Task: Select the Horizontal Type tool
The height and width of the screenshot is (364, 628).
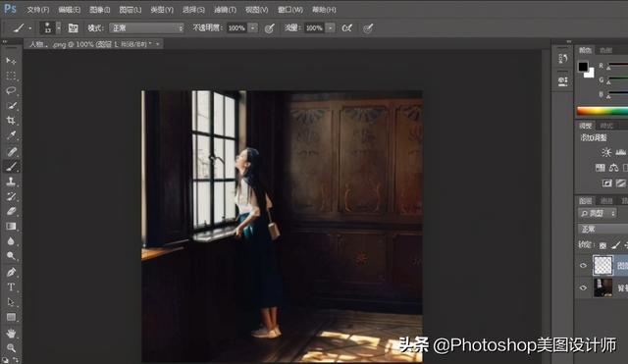Action: pos(11,287)
